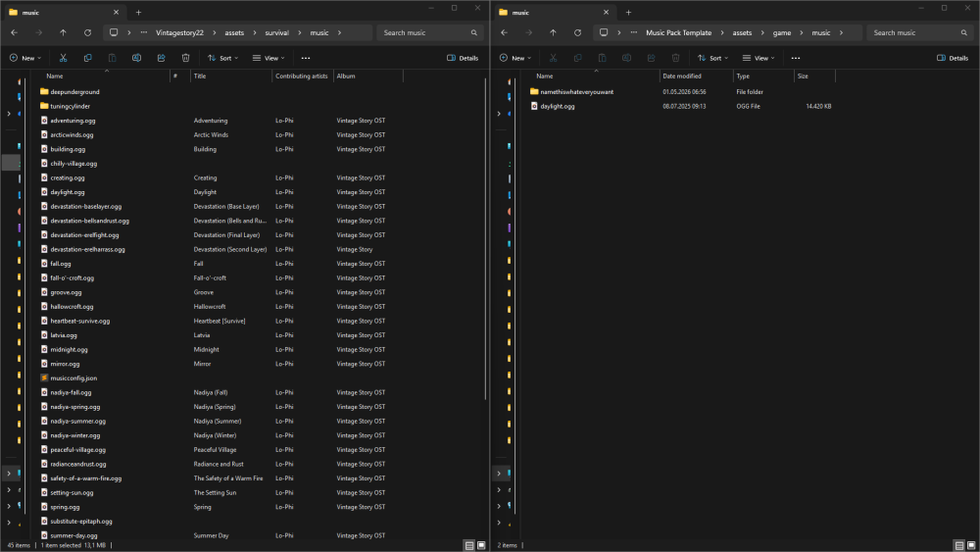Add new tab in right window
The width and height of the screenshot is (980, 552).
coord(629,13)
